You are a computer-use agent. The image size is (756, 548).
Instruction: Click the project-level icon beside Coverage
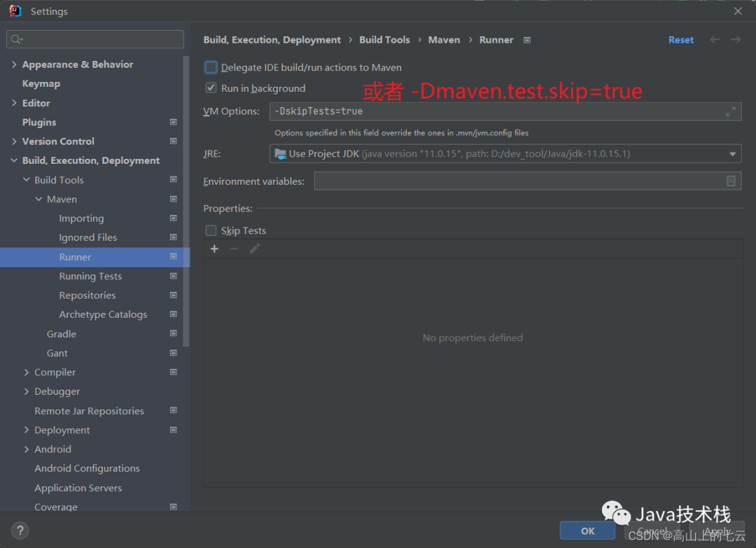[174, 507]
